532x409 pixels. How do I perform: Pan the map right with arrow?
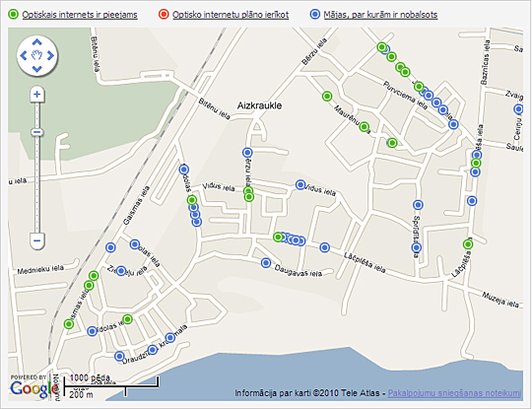[x=50, y=55]
